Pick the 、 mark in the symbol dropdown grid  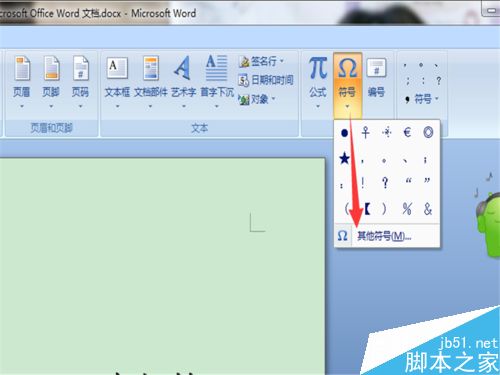point(405,161)
